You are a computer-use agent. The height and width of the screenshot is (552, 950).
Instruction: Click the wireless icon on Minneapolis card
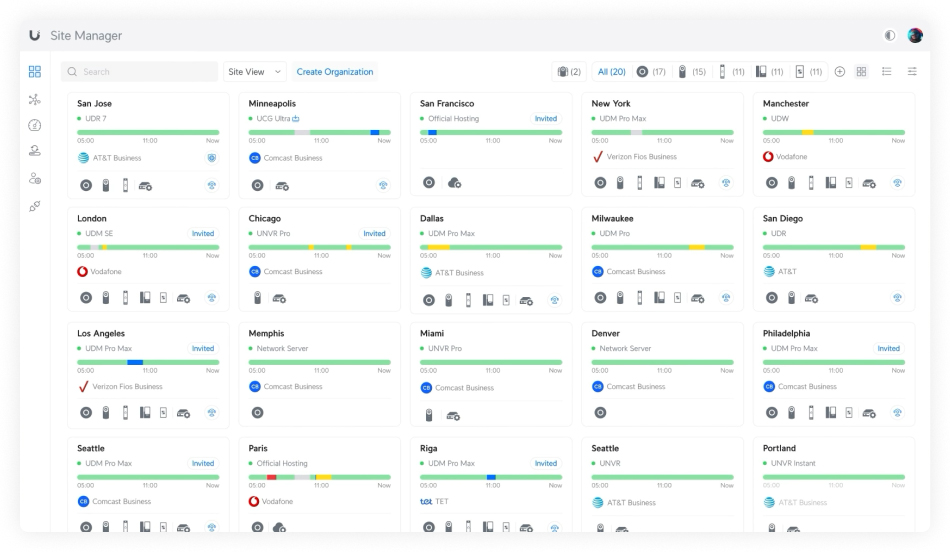[x=383, y=185]
